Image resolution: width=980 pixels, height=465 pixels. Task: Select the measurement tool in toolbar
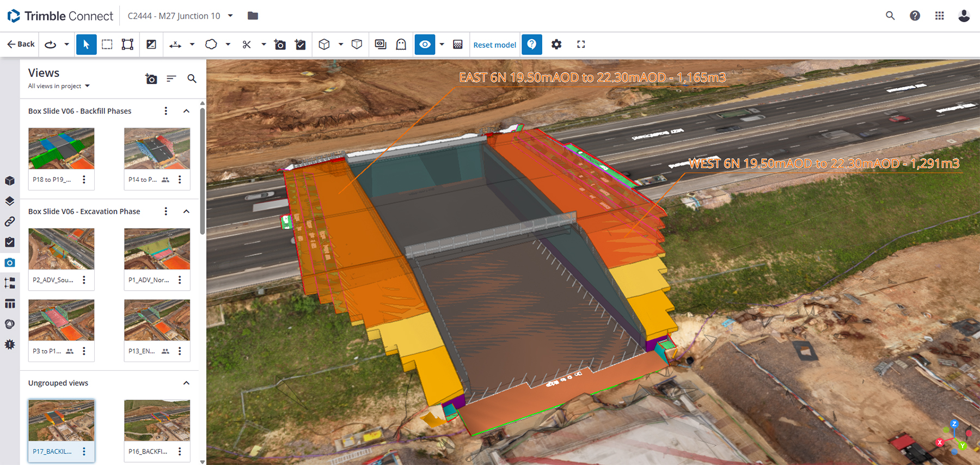(x=175, y=45)
